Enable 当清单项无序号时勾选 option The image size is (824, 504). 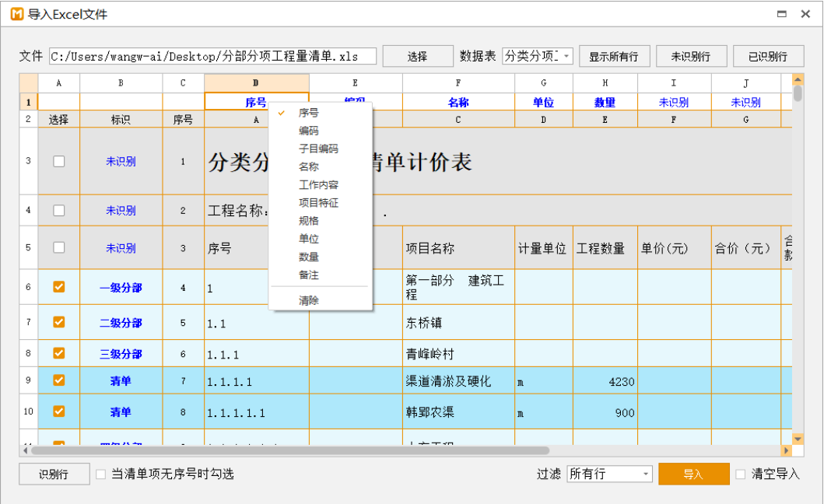point(101,474)
